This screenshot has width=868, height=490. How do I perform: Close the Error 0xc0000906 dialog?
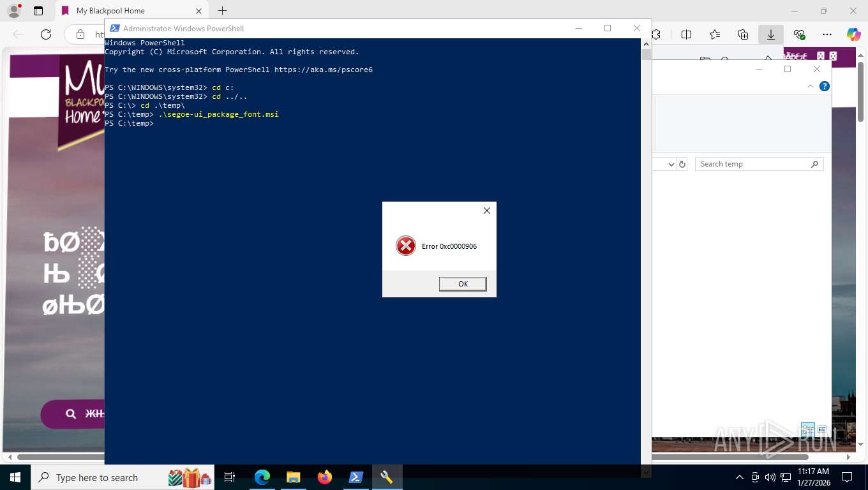point(487,211)
